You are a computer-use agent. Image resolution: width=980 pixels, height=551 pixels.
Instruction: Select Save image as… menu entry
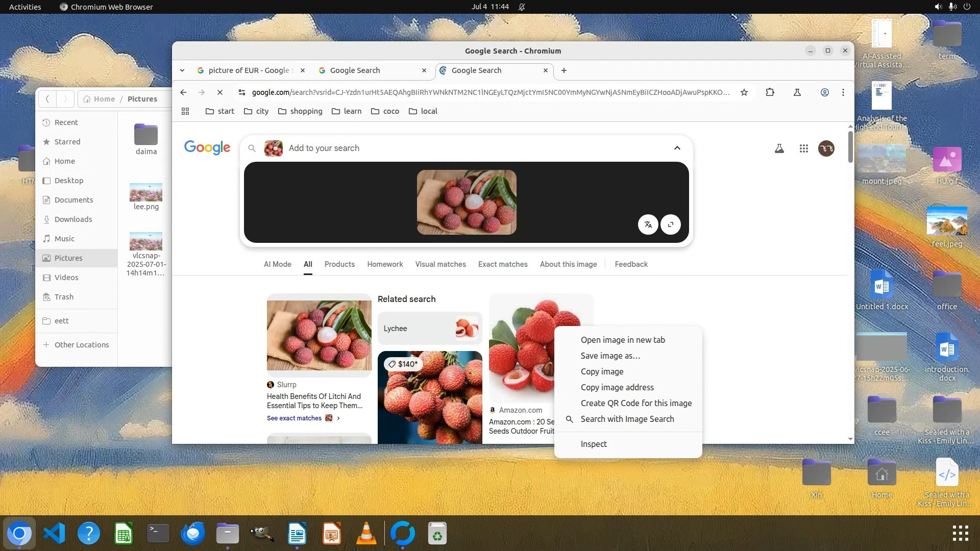click(610, 356)
